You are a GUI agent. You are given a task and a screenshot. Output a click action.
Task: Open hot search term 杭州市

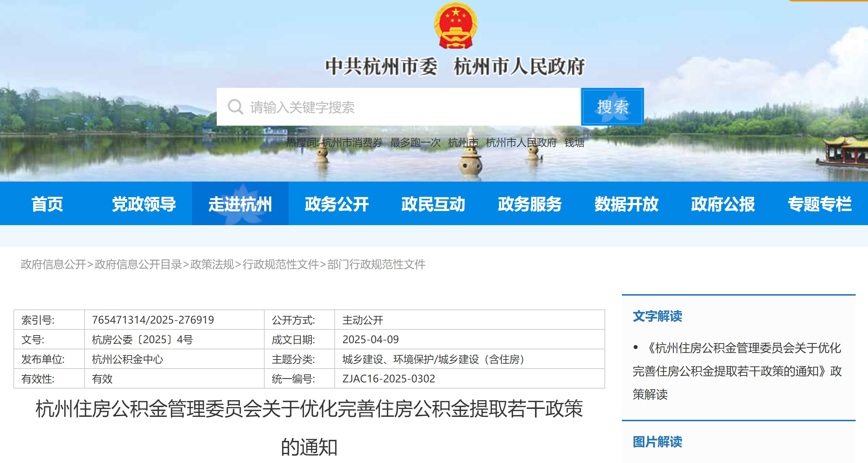click(463, 143)
